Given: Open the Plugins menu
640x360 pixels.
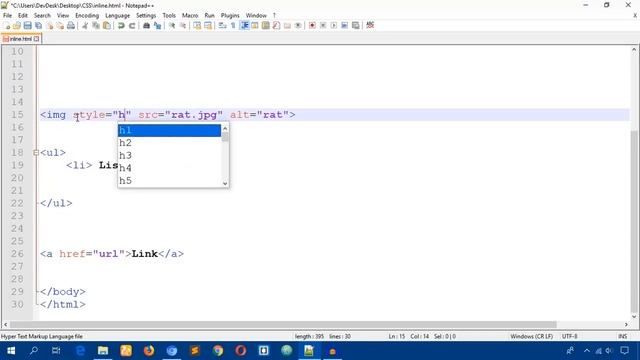Looking at the screenshot, I should pos(230,16).
